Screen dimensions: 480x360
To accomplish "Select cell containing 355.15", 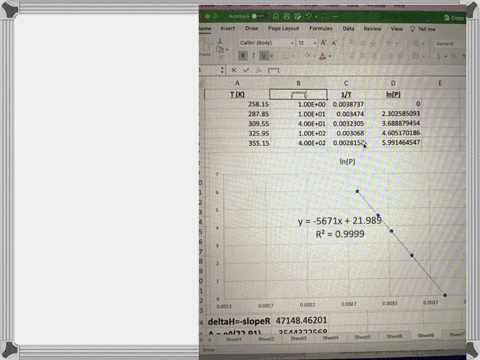I will (x=237, y=143).
